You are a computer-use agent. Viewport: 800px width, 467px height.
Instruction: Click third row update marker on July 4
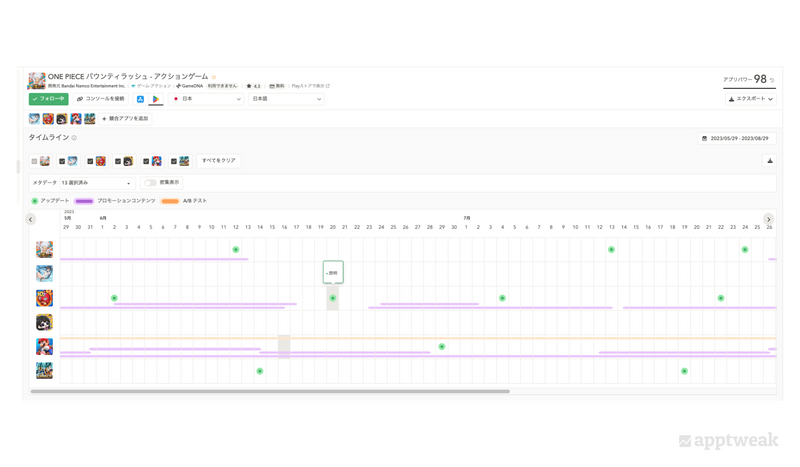[503, 298]
